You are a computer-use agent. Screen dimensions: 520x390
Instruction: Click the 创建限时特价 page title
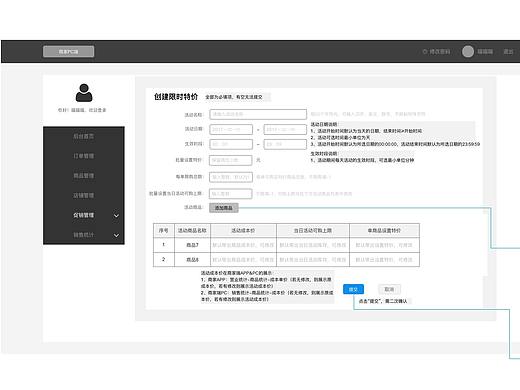(176, 97)
